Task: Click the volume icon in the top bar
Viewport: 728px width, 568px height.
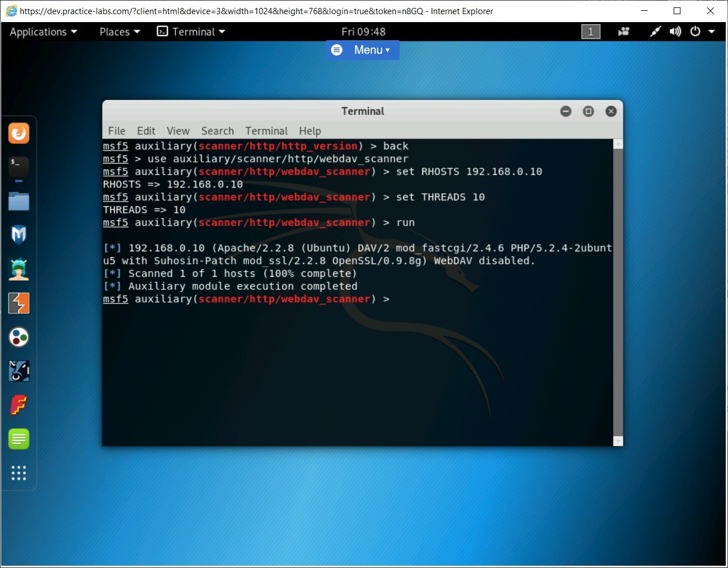Action: click(x=675, y=32)
